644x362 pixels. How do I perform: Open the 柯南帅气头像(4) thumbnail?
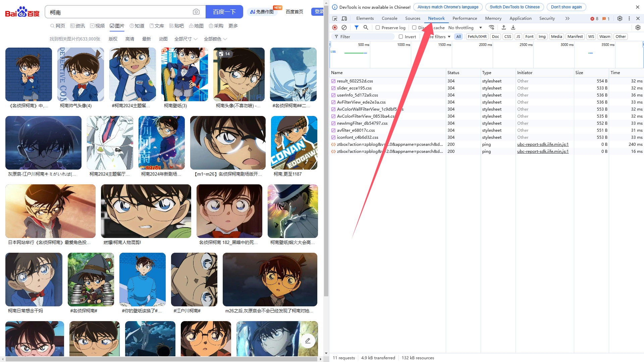(80, 74)
